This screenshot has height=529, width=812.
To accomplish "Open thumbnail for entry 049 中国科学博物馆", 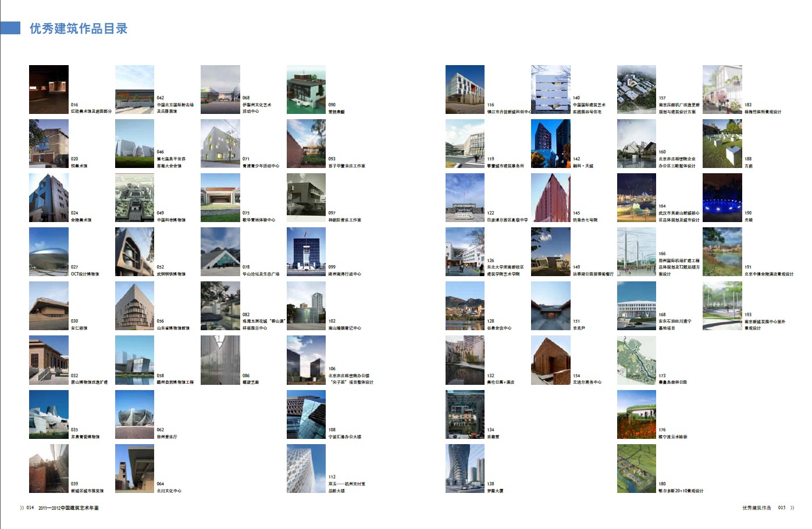I will pyautogui.click(x=134, y=198).
